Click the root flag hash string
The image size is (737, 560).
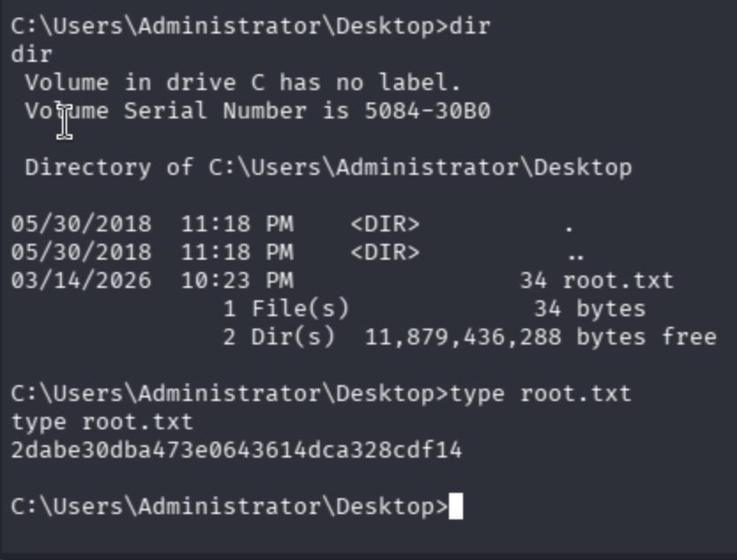click(x=237, y=450)
